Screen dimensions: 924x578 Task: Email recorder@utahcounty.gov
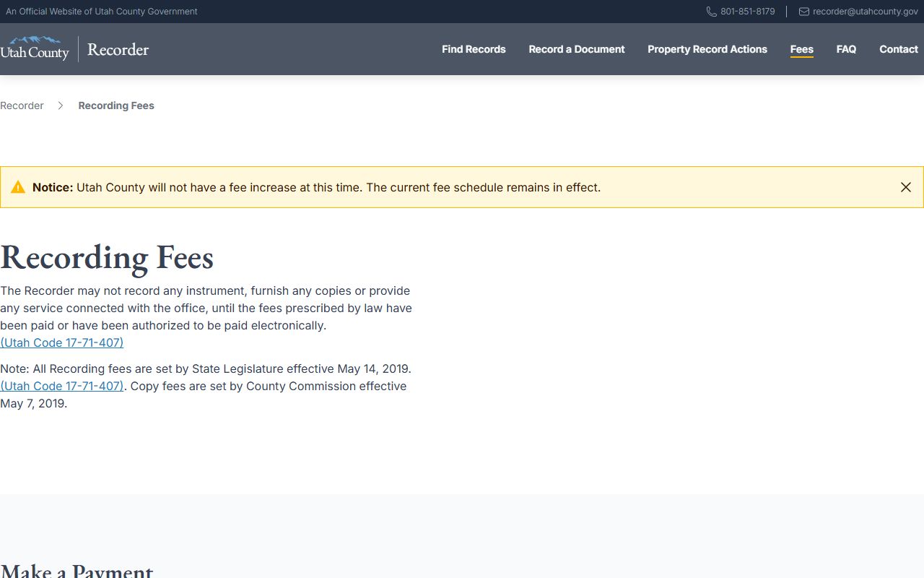pyautogui.click(x=866, y=12)
